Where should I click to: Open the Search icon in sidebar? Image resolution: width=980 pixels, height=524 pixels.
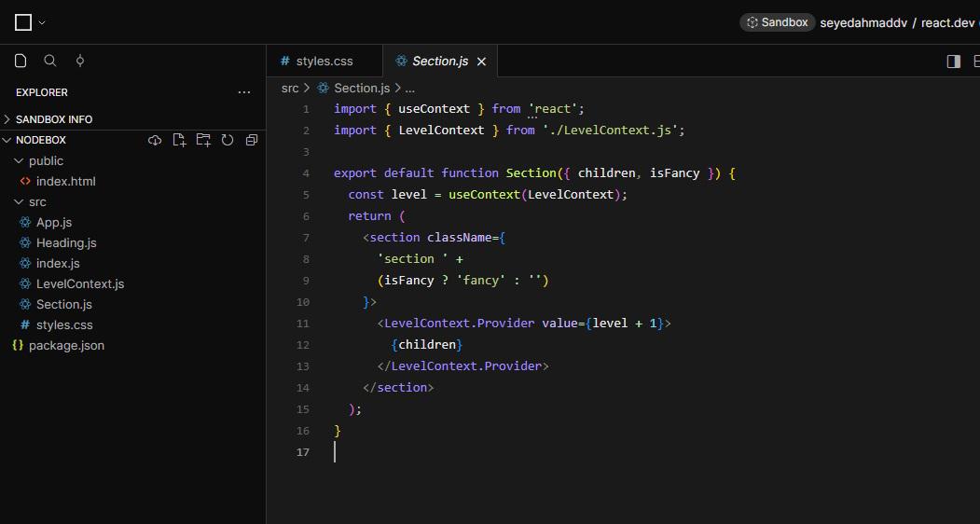[x=50, y=61]
